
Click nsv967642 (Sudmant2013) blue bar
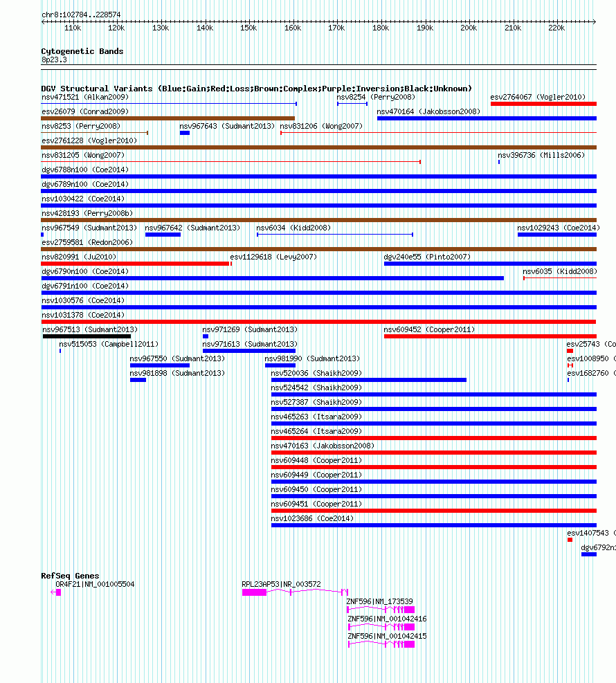click(163, 235)
